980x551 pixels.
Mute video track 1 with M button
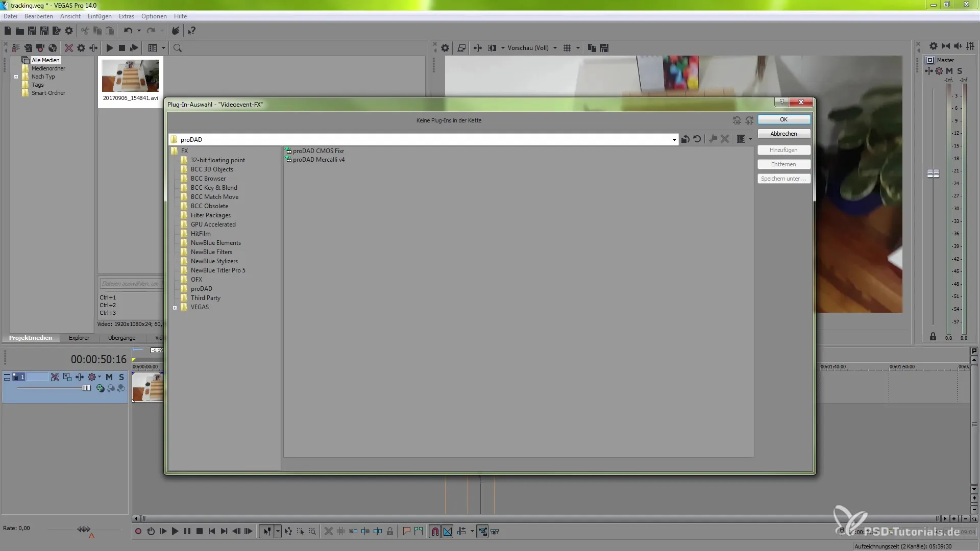click(x=109, y=377)
